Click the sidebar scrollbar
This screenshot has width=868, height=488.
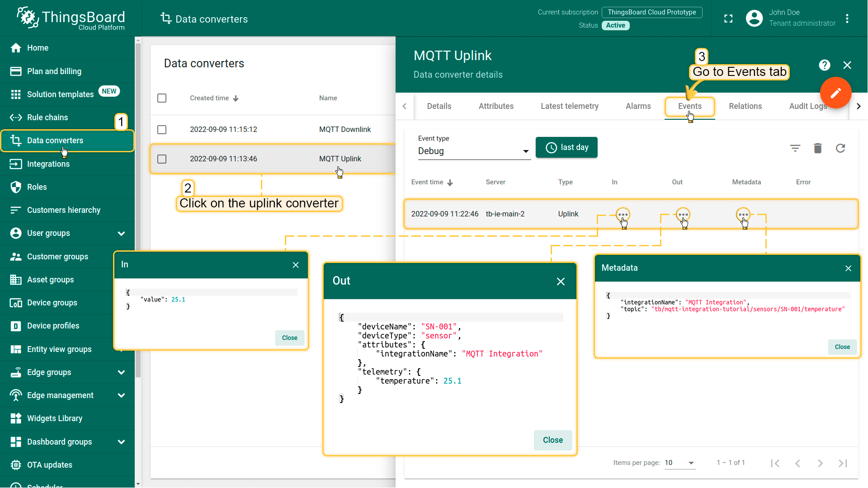pos(138,210)
